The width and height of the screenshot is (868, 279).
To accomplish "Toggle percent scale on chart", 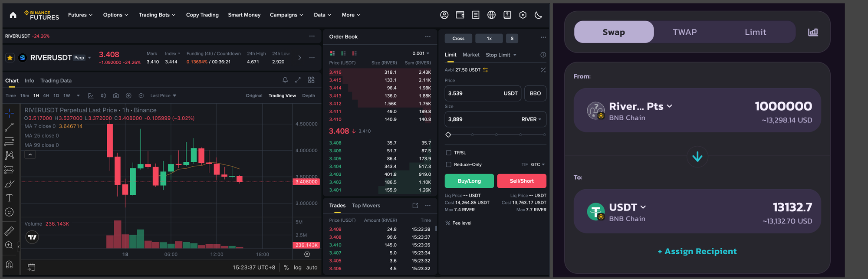I will click(286, 267).
